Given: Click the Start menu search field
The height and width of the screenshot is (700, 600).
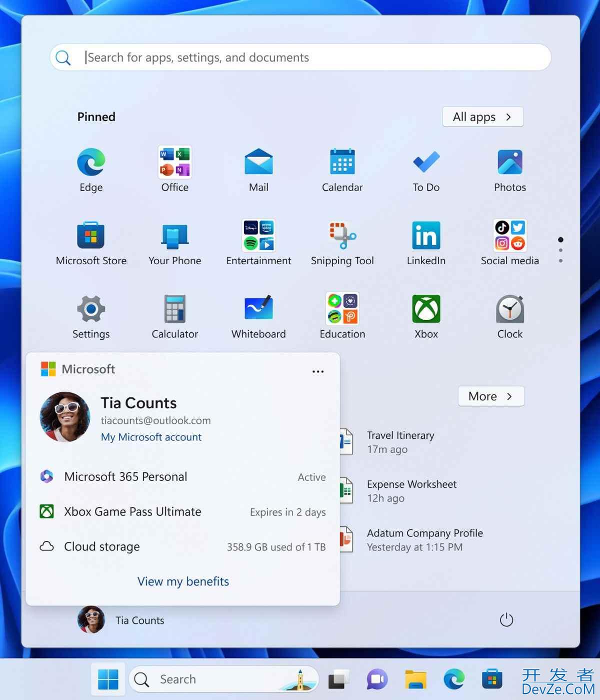Looking at the screenshot, I should tap(300, 58).
